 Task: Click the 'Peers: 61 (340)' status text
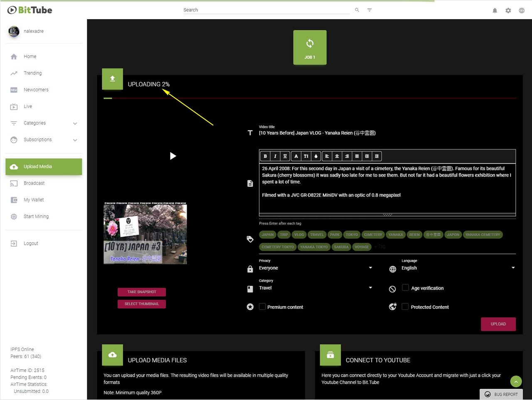(x=26, y=356)
